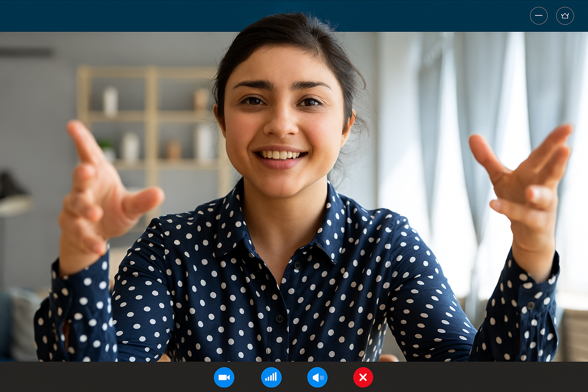Turn off the camera with the video button
Viewport: 588px width, 392px height.
(x=224, y=377)
